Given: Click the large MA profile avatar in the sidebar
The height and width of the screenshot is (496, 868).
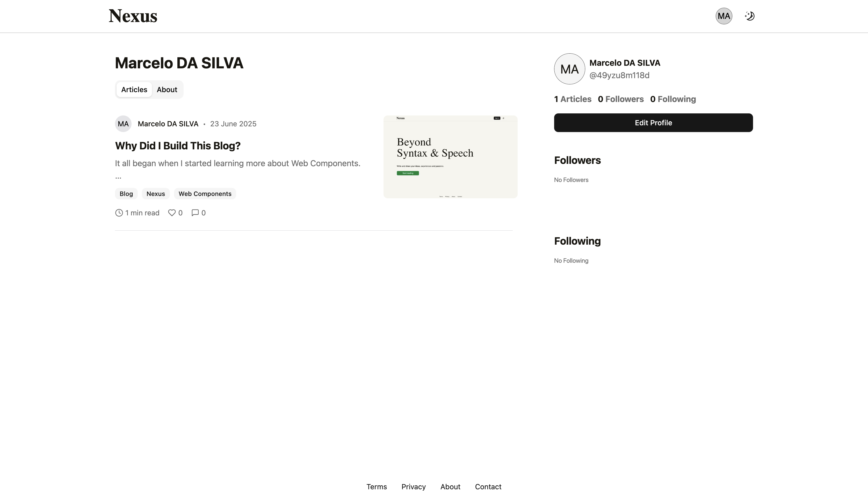Looking at the screenshot, I should pyautogui.click(x=569, y=69).
